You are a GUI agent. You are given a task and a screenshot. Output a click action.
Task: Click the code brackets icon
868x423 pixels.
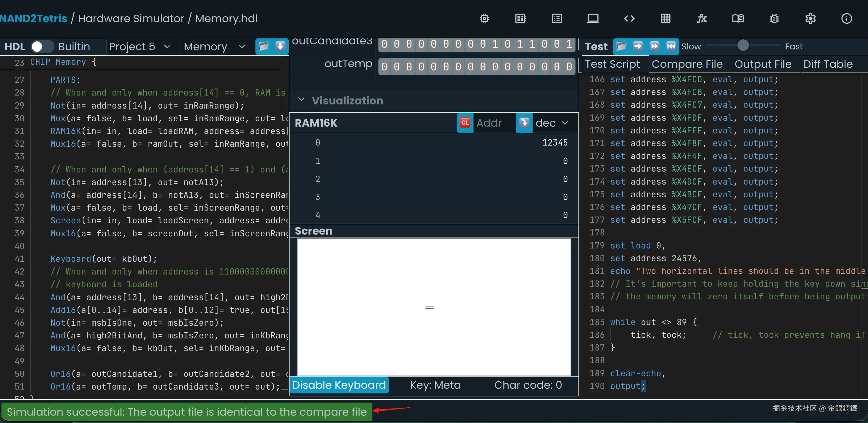tap(629, 19)
